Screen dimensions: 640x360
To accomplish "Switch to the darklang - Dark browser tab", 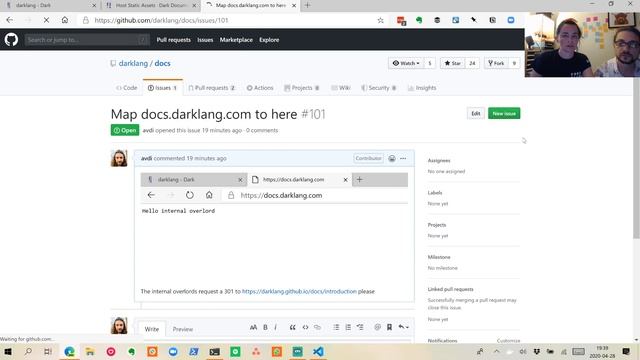I will pyautogui.click(x=50, y=5).
